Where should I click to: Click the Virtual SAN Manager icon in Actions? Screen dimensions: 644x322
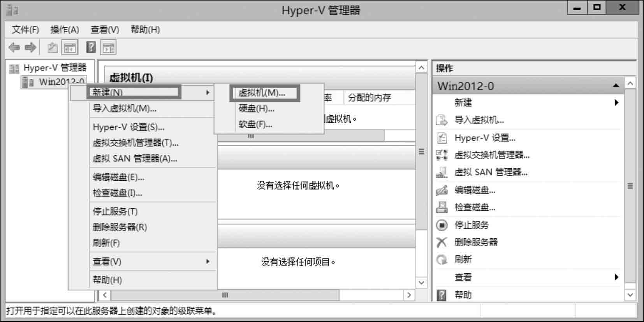442,172
